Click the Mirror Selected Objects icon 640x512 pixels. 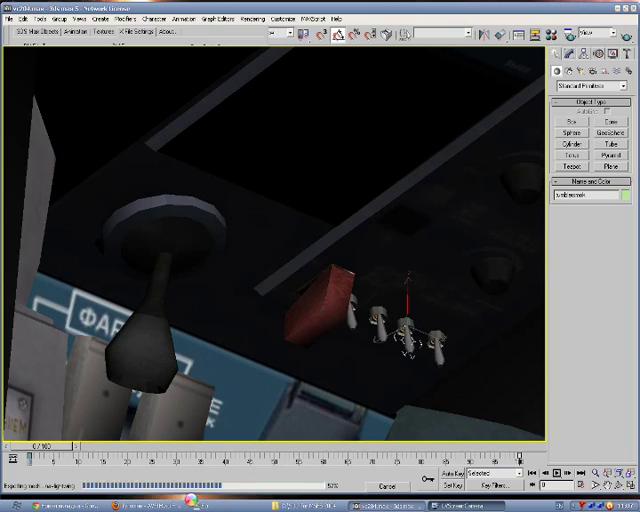click(x=484, y=35)
